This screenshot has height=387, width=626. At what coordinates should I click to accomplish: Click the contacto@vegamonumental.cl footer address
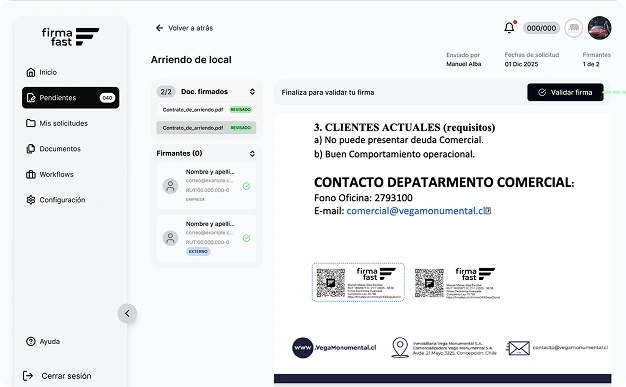pyautogui.click(x=570, y=347)
